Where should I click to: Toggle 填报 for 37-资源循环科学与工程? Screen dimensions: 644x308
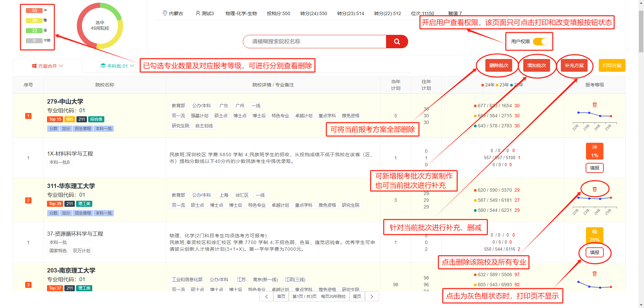pyautogui.click(x=594, y=252)
